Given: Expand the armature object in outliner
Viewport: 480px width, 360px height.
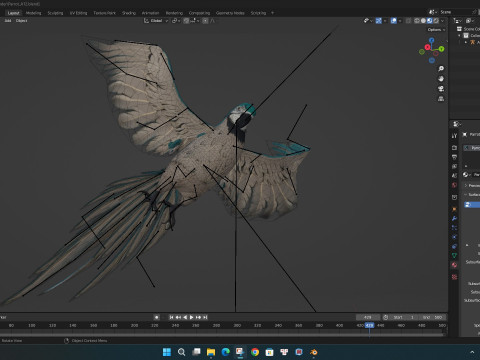Looking at the screenshot, I should tap(466, 42).
